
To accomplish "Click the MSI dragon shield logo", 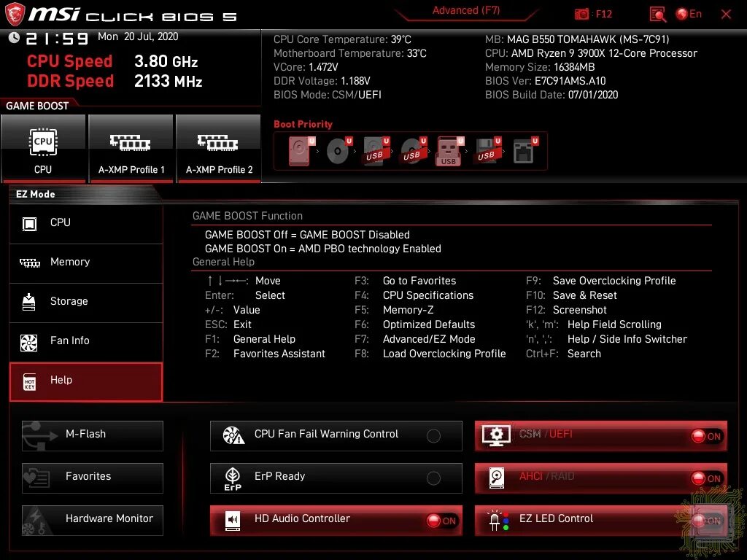I will (x=15, y=14).
